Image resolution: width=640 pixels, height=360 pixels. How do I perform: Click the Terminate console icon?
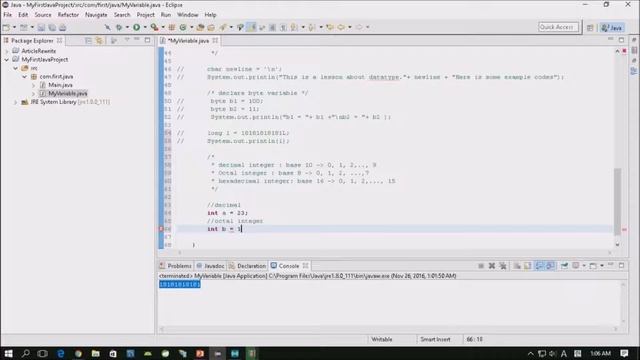point(481,266)
